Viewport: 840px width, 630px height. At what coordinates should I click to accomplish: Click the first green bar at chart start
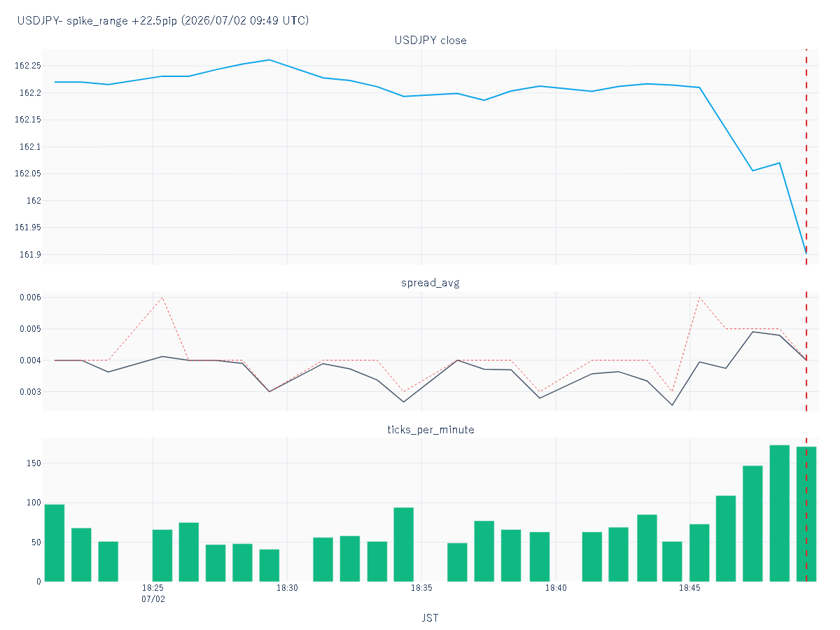(x=55, y=542)
